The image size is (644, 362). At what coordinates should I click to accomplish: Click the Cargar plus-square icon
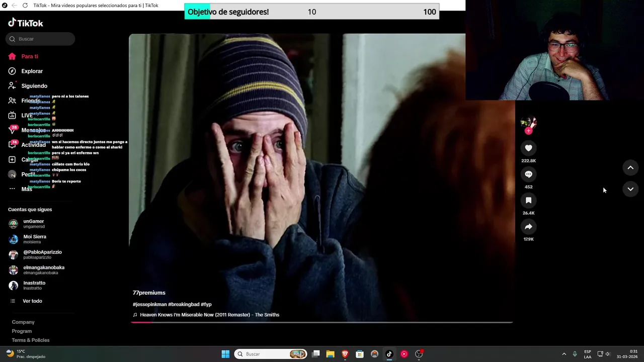(x=12, y=159)
